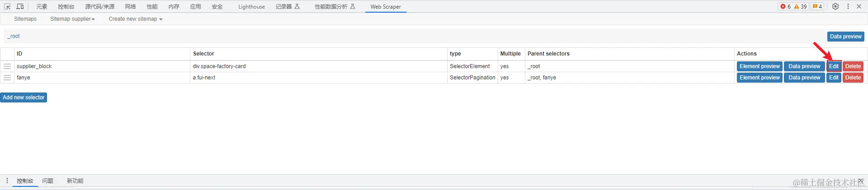Click Data preview for fanye row
Viewport: 868px width, 190px height.
pos(804,78)
